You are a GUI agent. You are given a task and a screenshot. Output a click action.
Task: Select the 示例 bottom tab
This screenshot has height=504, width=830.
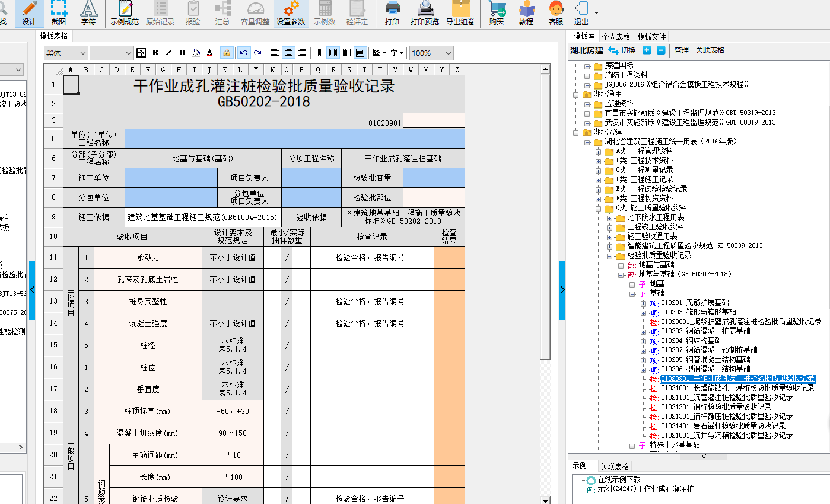[579, 466]
